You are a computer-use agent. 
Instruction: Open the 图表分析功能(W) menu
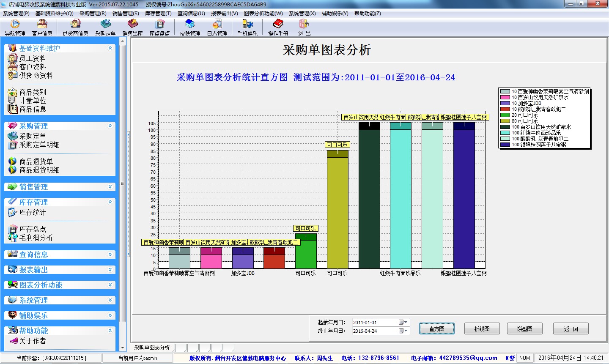(x=263, y=14)
